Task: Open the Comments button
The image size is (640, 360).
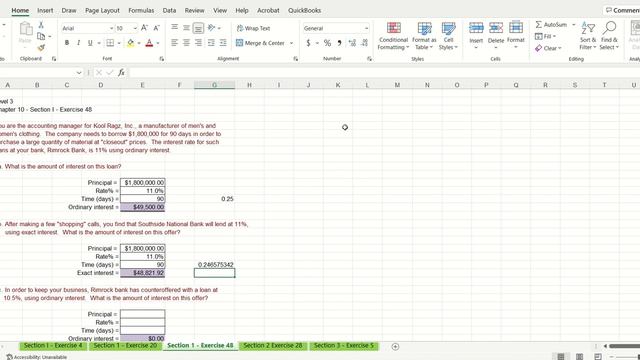Action: pos(622,10)
